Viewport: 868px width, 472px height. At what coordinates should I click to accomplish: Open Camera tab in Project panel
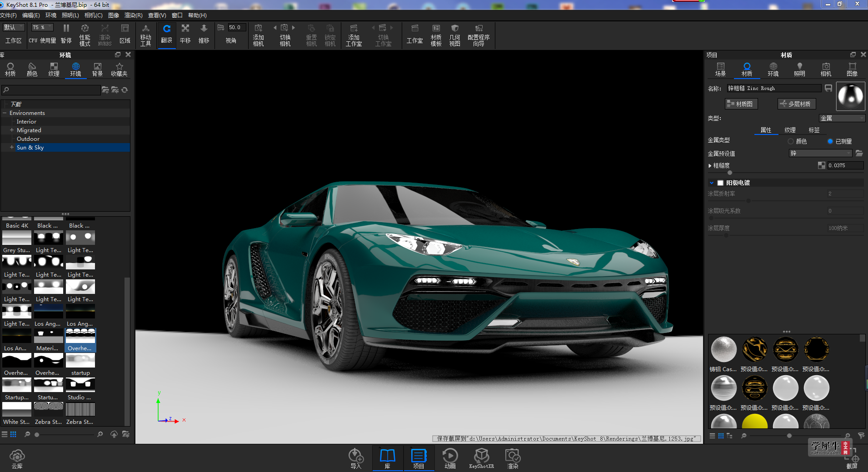pyautogui.click(x=826, y=70)
